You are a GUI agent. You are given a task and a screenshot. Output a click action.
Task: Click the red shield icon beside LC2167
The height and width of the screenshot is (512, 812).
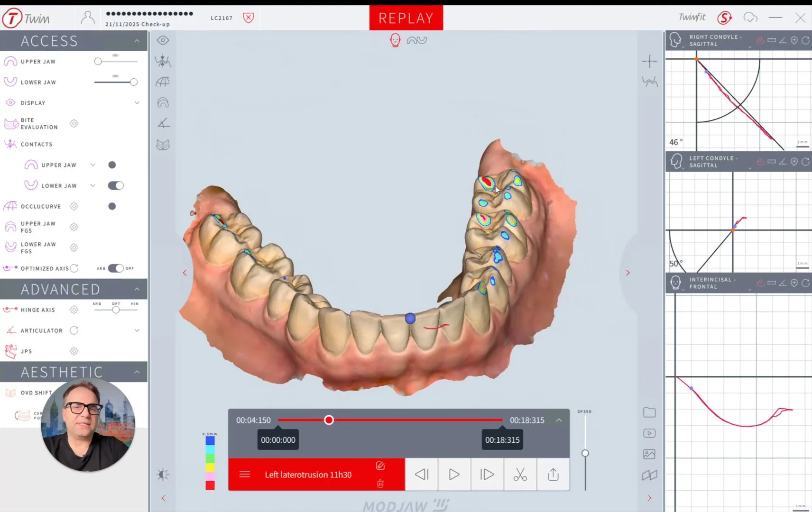pyautogui.click(x=249, y=18)
